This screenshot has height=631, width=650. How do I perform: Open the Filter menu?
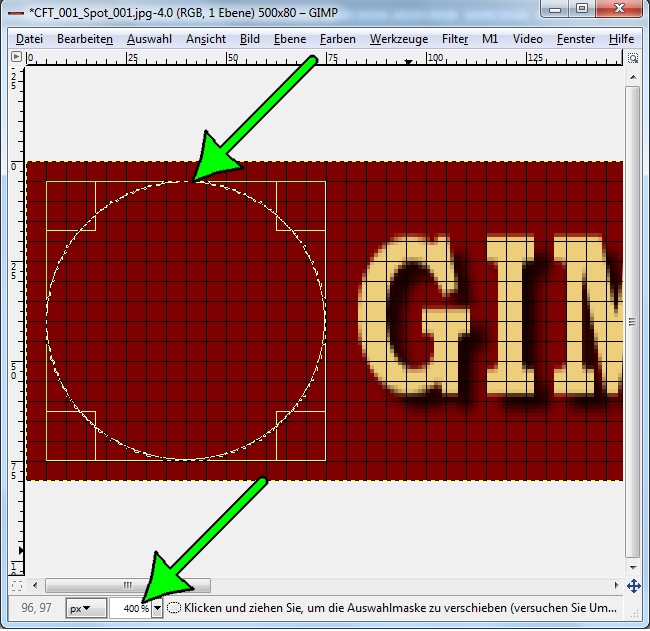click(455, 39)
